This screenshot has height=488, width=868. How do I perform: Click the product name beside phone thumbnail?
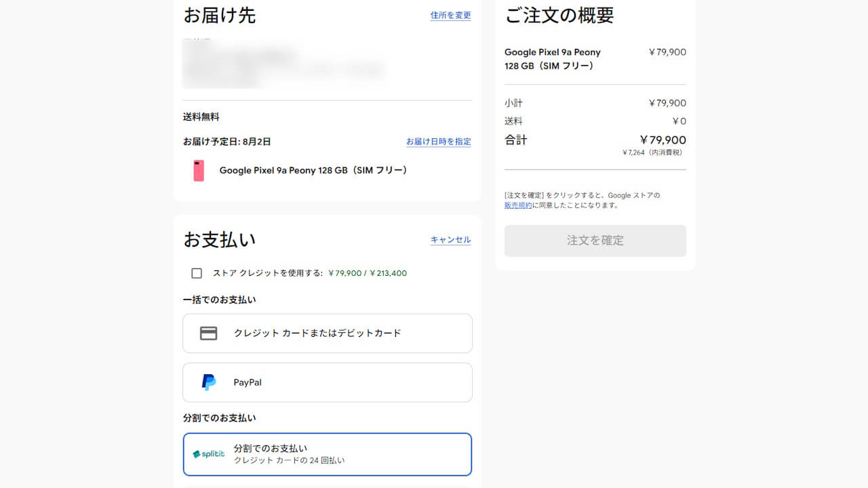(x=315, y=170)
